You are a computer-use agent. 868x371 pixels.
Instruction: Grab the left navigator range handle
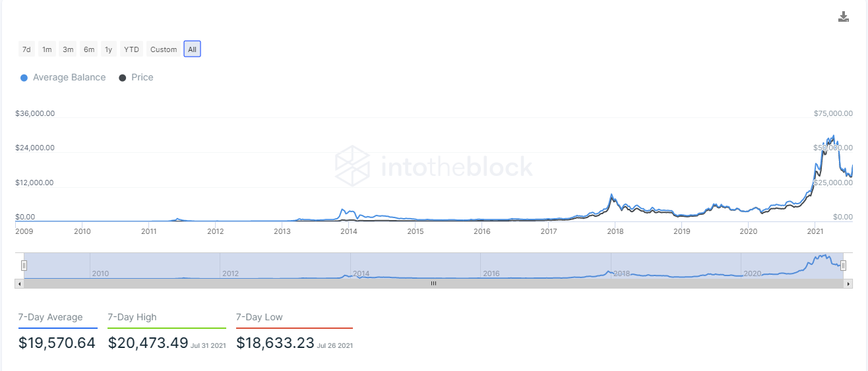(24, 265)
